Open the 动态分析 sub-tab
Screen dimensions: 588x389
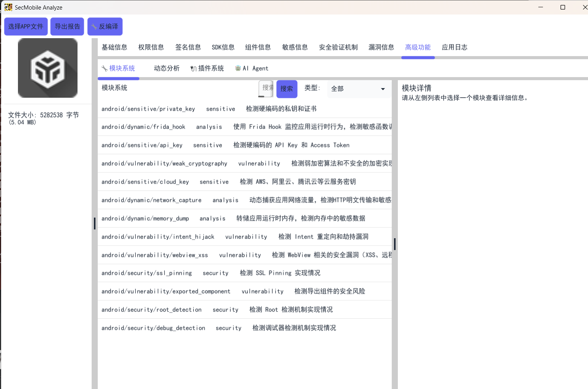(166, 68)
